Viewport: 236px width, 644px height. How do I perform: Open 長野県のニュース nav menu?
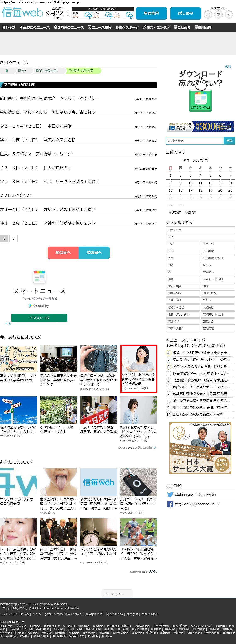(35, 27)
